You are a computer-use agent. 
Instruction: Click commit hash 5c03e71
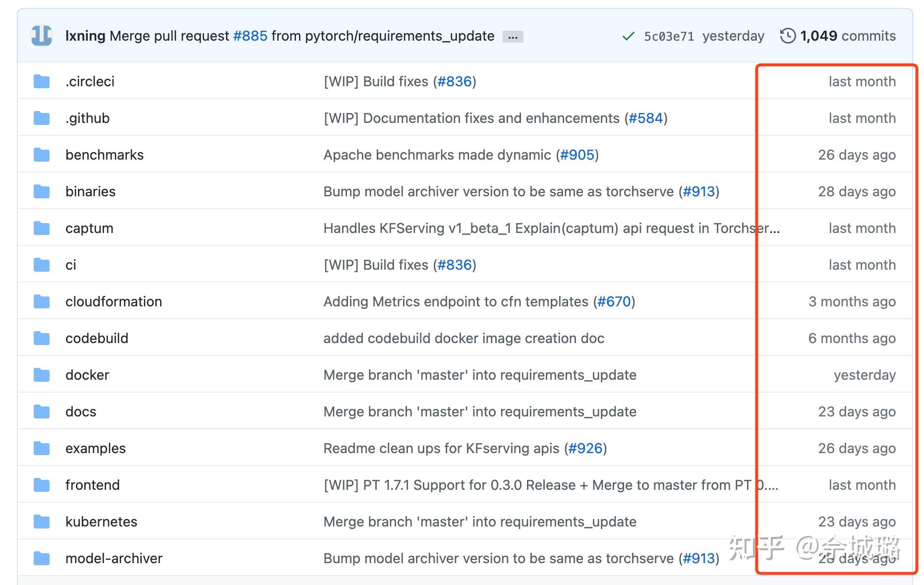(x=669, y=36)
